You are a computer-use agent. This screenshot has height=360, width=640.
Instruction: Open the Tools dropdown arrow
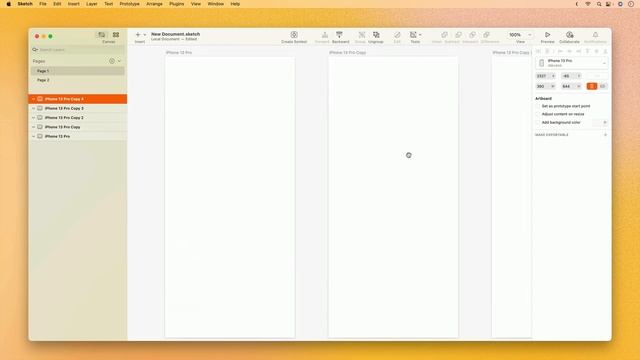[x=420, y=35]
